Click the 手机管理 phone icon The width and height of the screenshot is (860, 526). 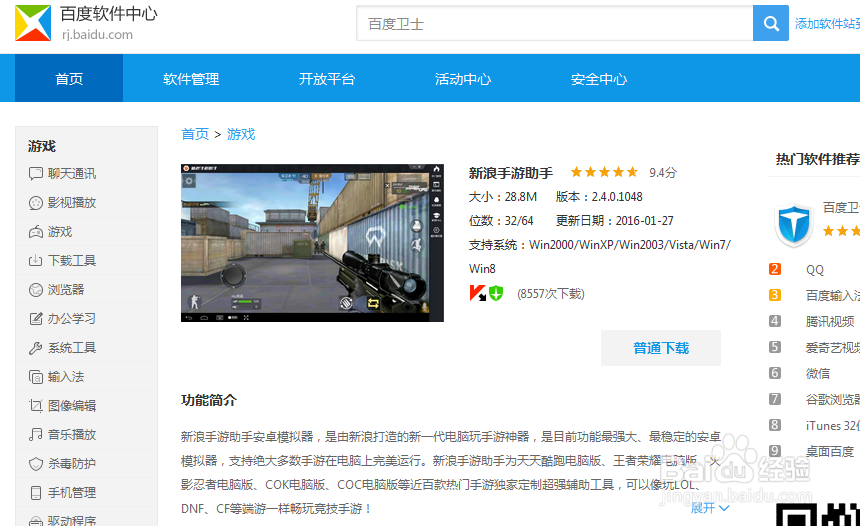pos(36,493)
